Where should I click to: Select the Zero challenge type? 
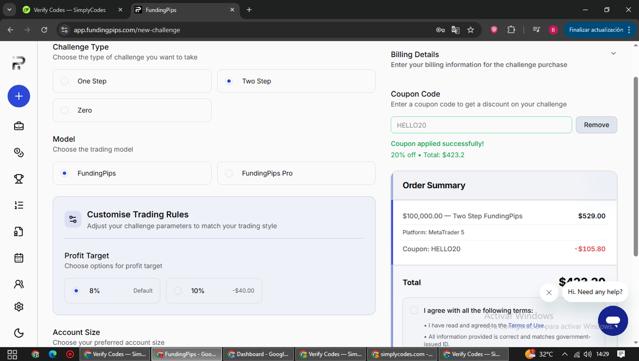[132, 110]
